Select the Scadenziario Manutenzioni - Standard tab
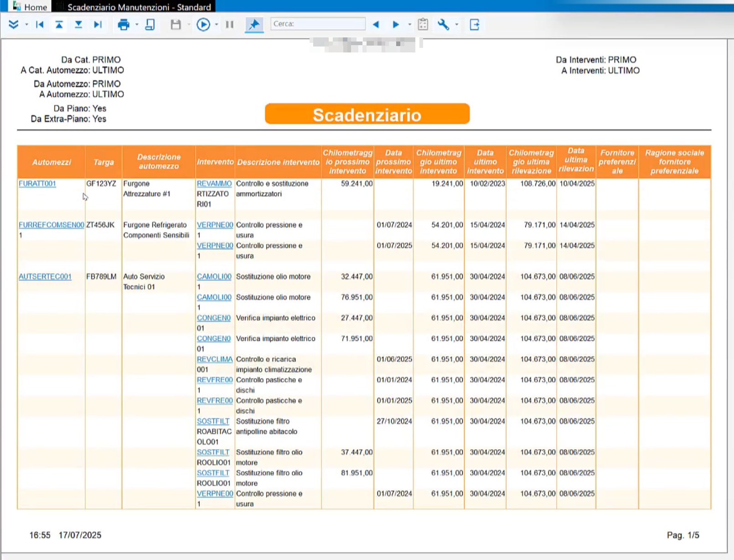The height and width of the screenshot is (560, 734). click(134, 7)
